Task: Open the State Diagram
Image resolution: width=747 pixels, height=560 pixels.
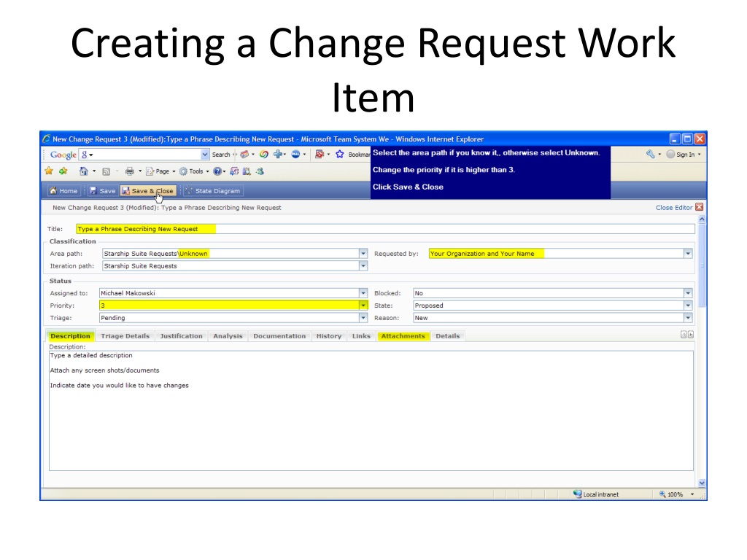Action: click(213, 191)
